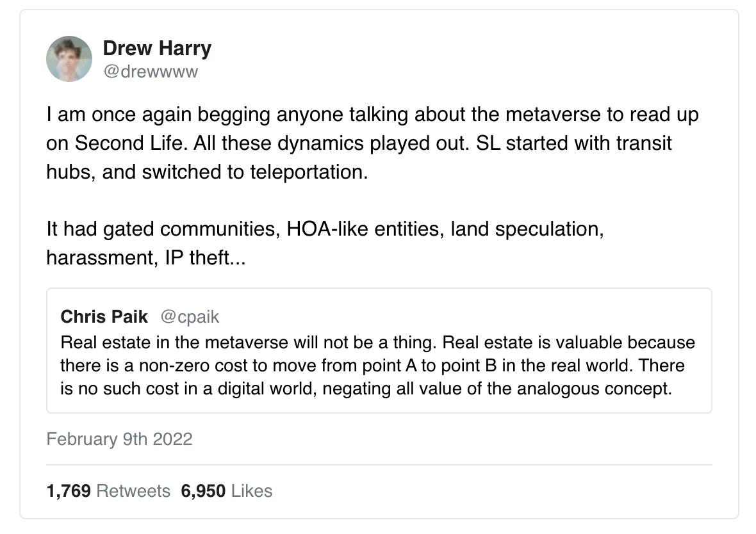Open the @cpaik handle
This screenshot has height=534, width=756.
[190, 317]
